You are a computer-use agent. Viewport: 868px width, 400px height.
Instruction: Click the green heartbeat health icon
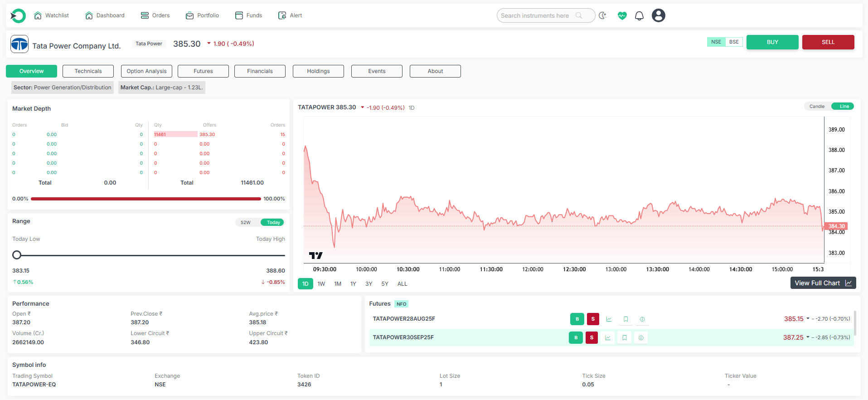622,15
